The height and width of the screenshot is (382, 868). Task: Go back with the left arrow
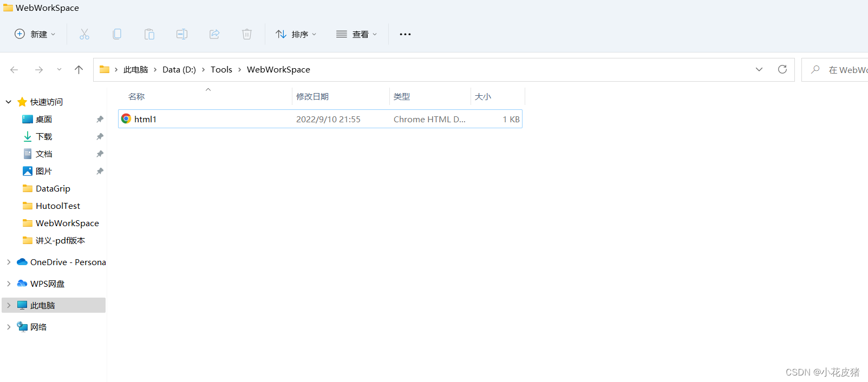tap(14, 70)
